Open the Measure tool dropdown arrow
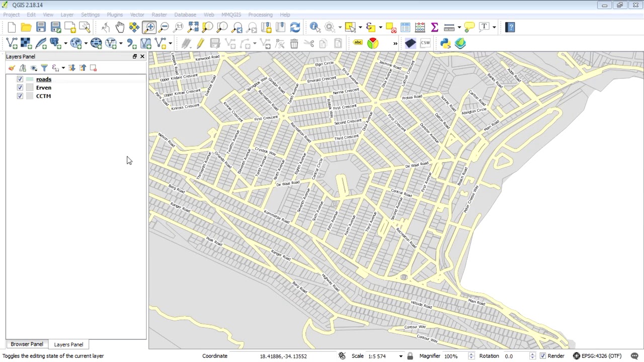Image resolution: width=644 pixels, height=362 pixels. (x=459, y=27)
